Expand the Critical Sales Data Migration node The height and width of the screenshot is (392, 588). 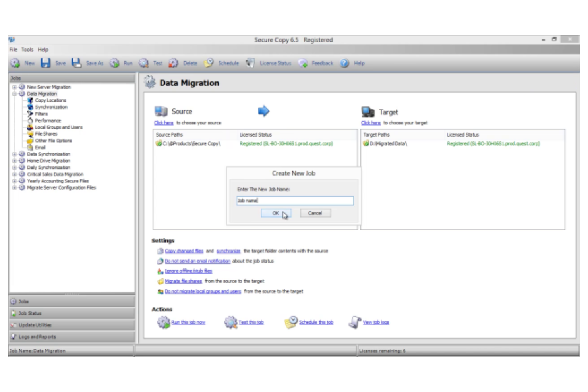pos(14,174)
